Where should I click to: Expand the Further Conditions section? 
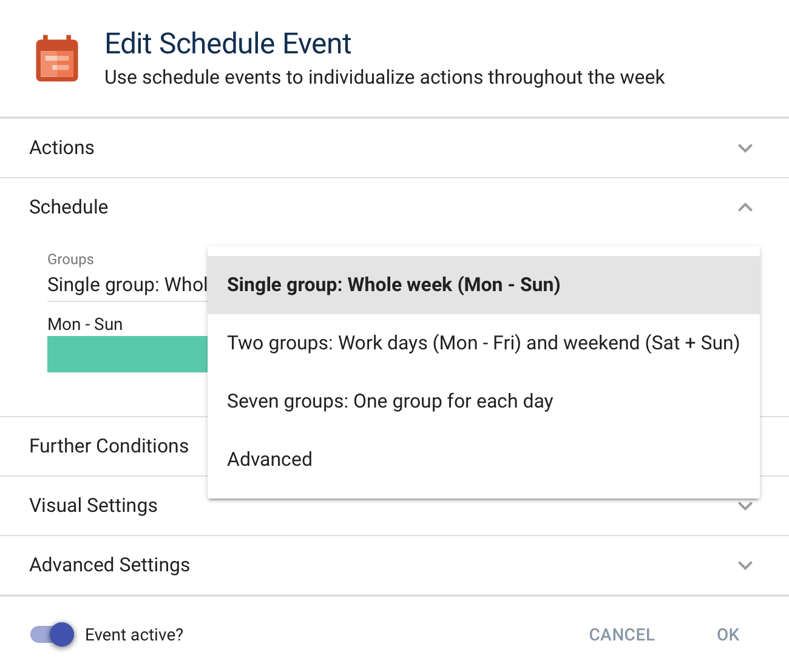(x=109, y=446)
